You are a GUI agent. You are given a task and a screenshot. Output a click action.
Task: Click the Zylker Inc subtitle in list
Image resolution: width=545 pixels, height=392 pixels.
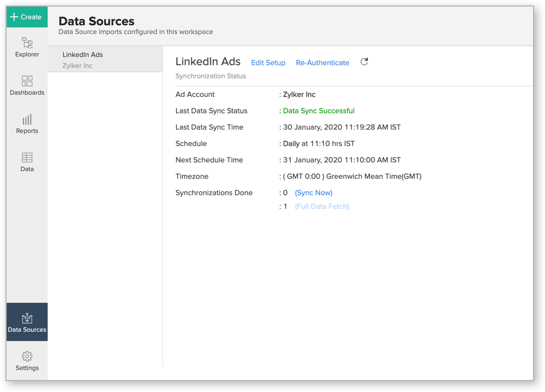78,66
